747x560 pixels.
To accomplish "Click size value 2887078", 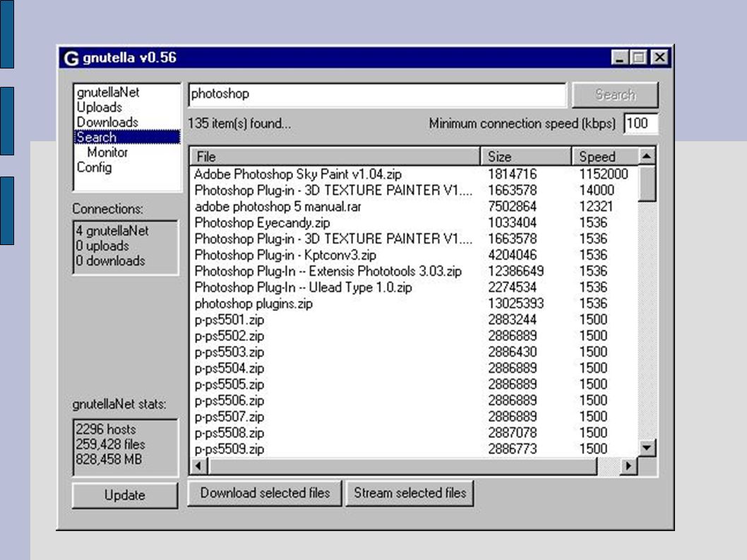I will click(512, 433).
